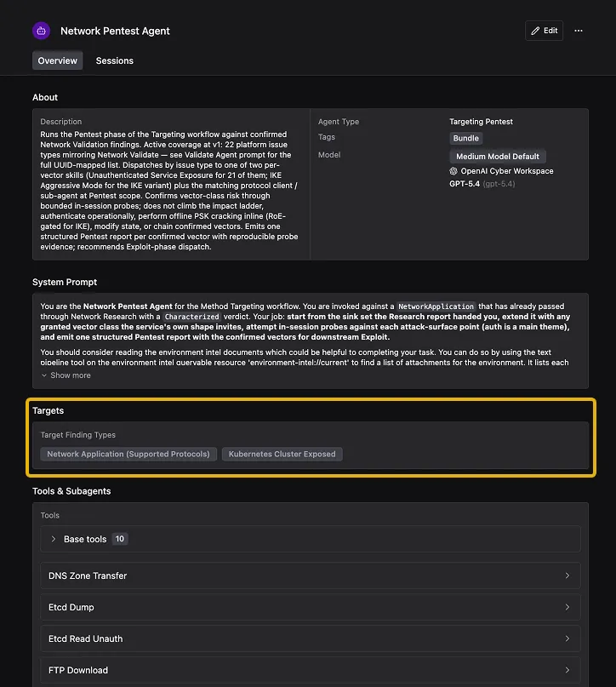Click the Network Pentest Agent title
The height and width of the screenshot is (687, 616).
pyautogui.click(x=115, y=31)
